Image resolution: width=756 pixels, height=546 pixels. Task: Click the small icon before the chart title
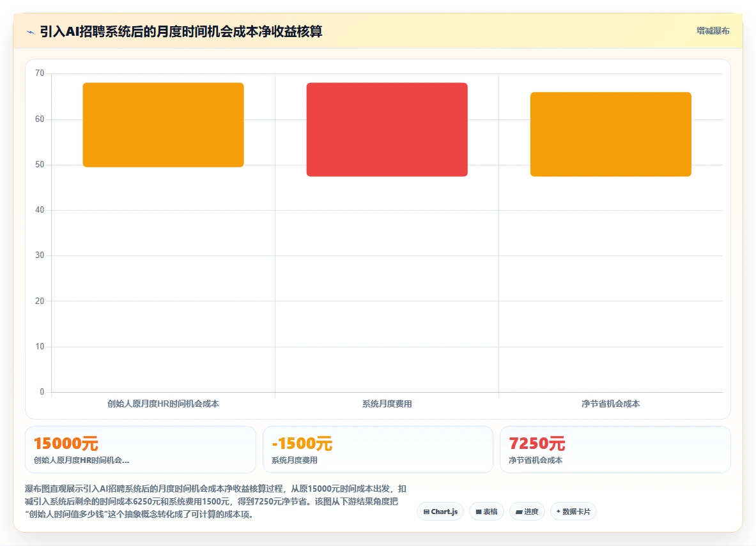click(x=31, y=33)
